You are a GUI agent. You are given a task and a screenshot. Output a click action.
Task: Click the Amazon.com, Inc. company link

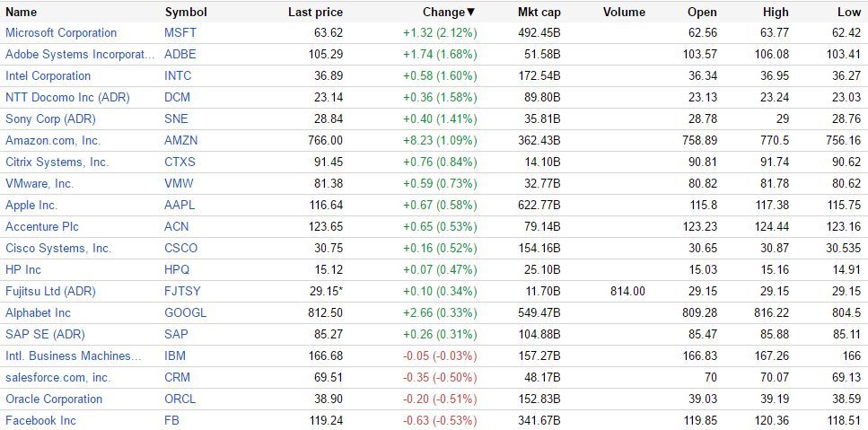[53, 141]
